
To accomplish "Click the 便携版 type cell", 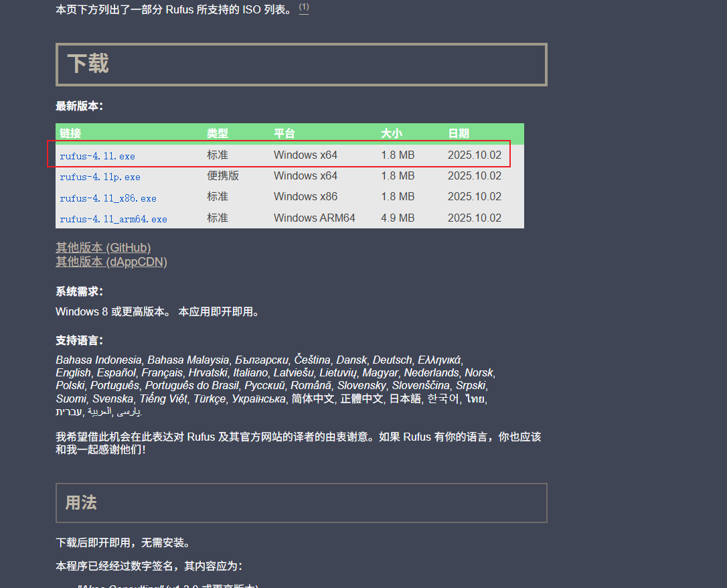I will [223, 175].
